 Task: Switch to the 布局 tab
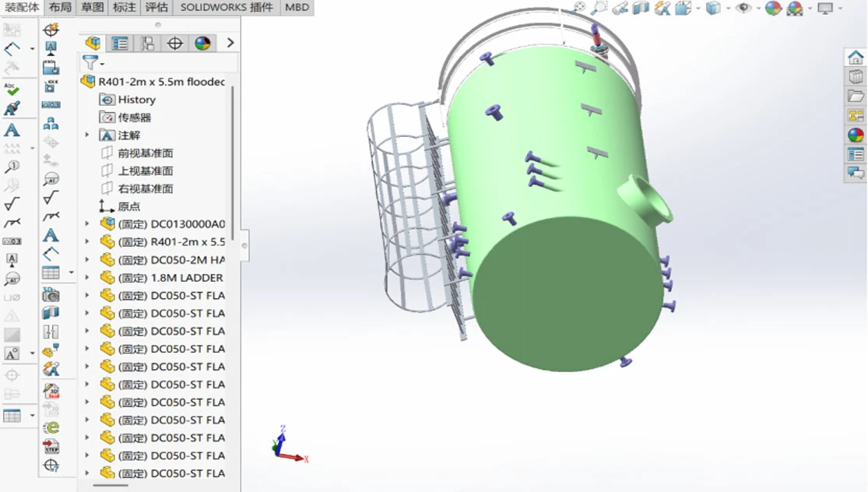click(x=60, y=7)
